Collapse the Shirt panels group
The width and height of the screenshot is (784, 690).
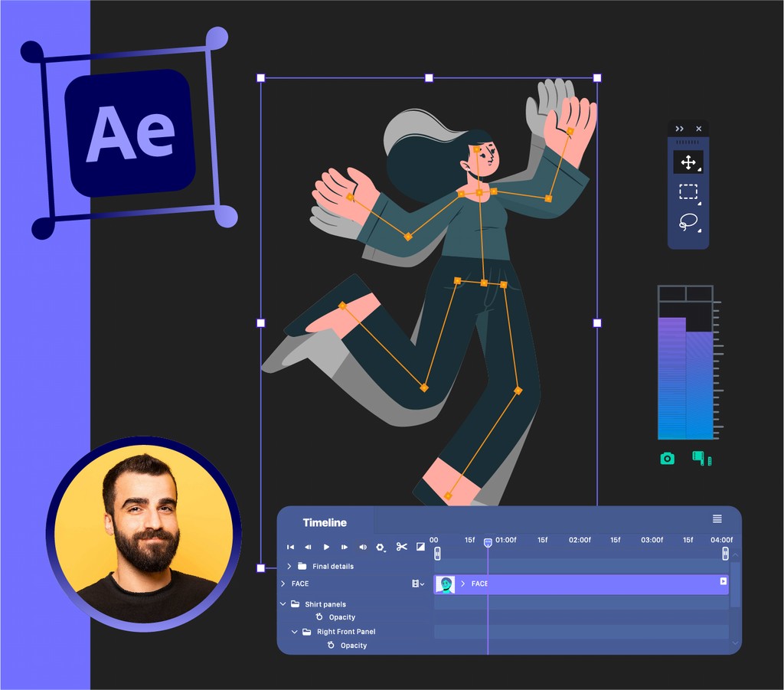(282, 604)
